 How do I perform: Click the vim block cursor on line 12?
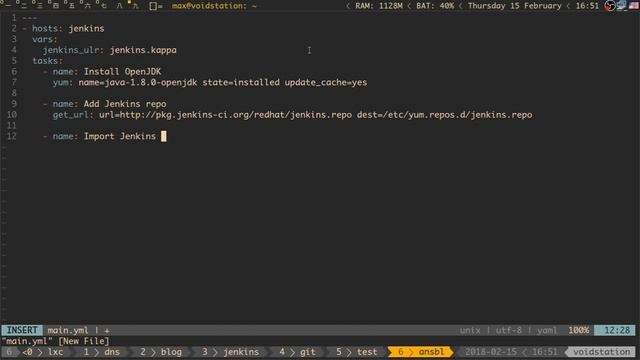pyautogui.click(x=164, y=136)
